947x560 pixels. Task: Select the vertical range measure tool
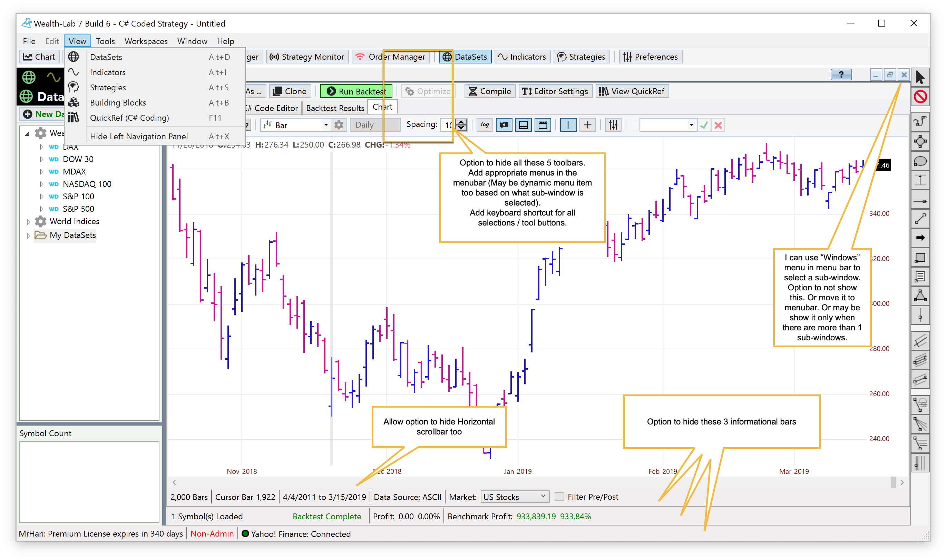pyautogui.click(x=920, y=180)
